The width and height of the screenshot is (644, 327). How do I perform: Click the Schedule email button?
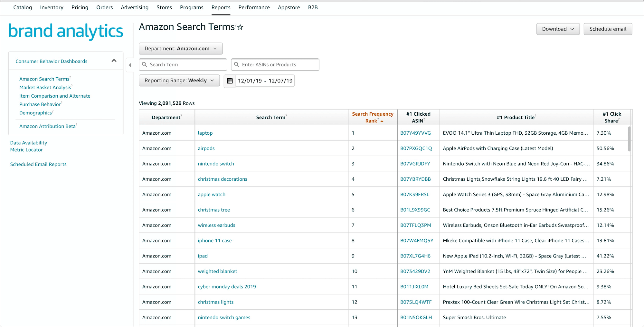[x=608, y=29]
